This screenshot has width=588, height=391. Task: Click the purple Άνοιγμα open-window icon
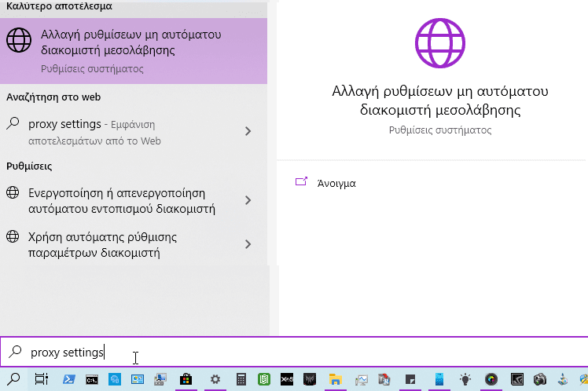point(302,181)
